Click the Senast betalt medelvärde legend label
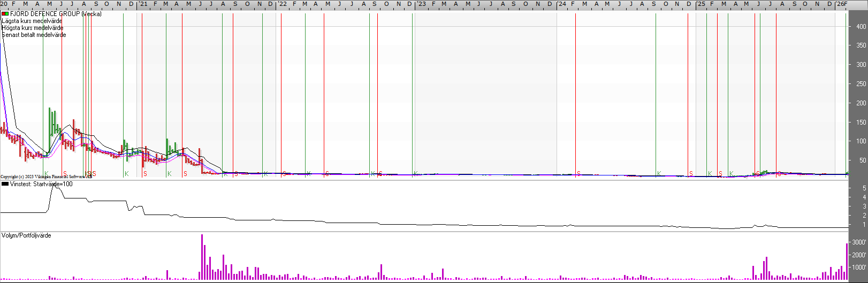Screen dimensions: 868x283 tap(34, 35)
